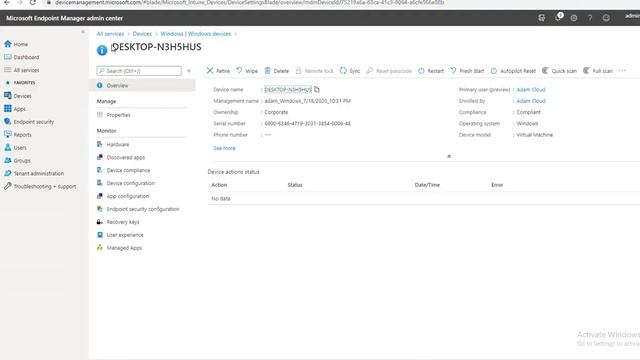Wipe the device
Image resolution: width=640 pixels, height=360 pixels.
pos(247,71)
